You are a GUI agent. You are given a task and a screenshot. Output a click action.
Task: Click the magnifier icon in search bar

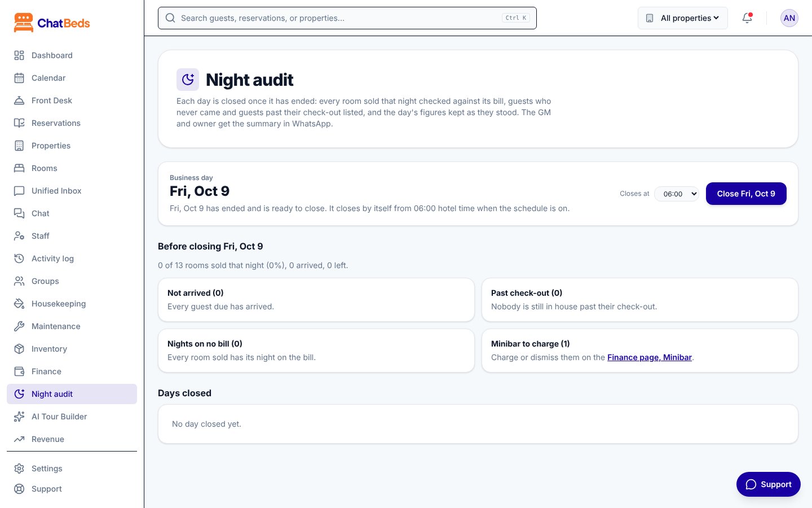click(x=170, y=18)
